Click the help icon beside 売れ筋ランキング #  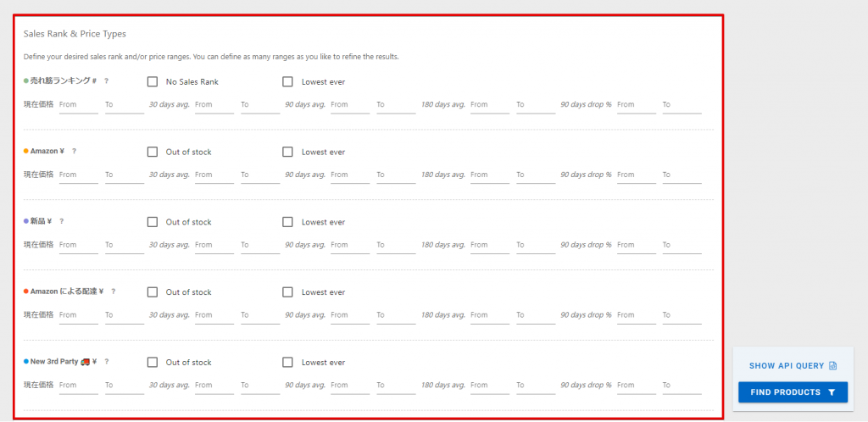point(107,81)
